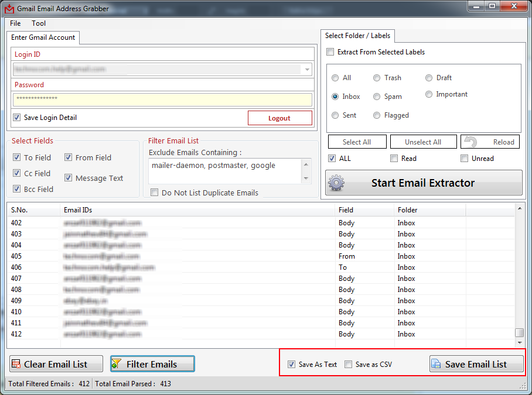Select the Flagged radio button
This screenshot has height=395, width=532.
(377, 115)
